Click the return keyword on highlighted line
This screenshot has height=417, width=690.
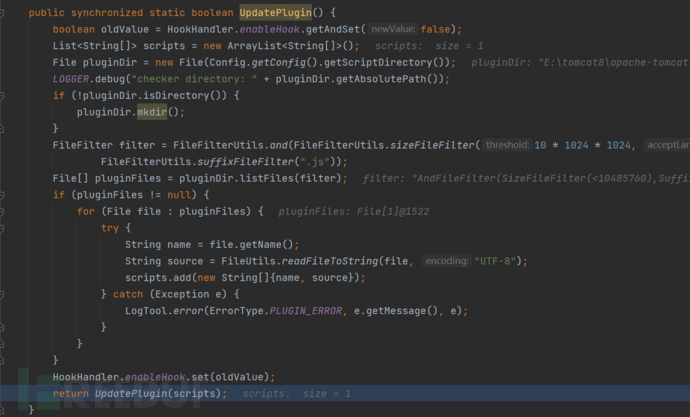[70, 394]
